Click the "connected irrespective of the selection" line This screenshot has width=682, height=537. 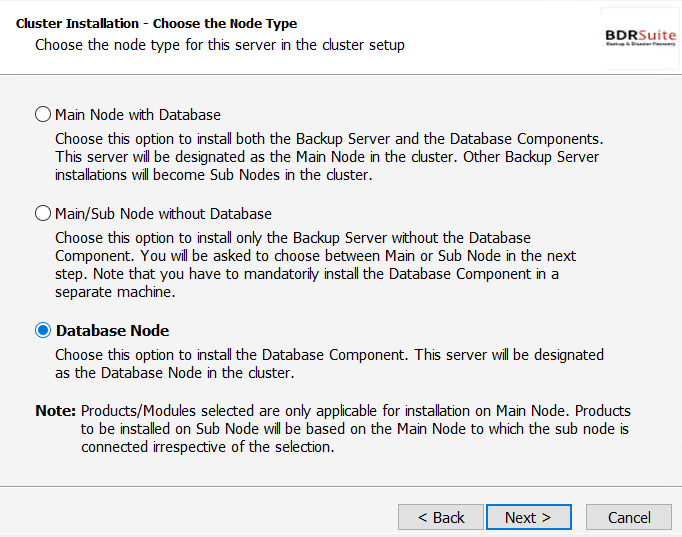207,447
